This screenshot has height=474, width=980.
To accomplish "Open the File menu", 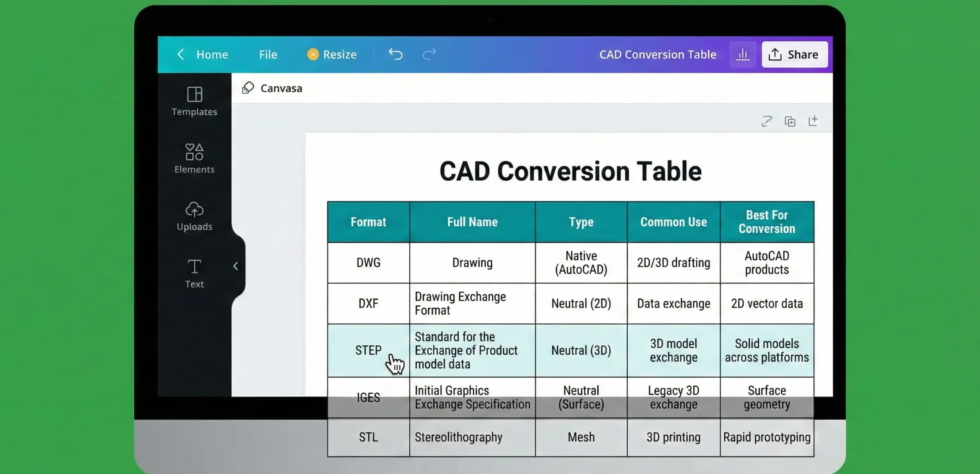I will [268, 54].
